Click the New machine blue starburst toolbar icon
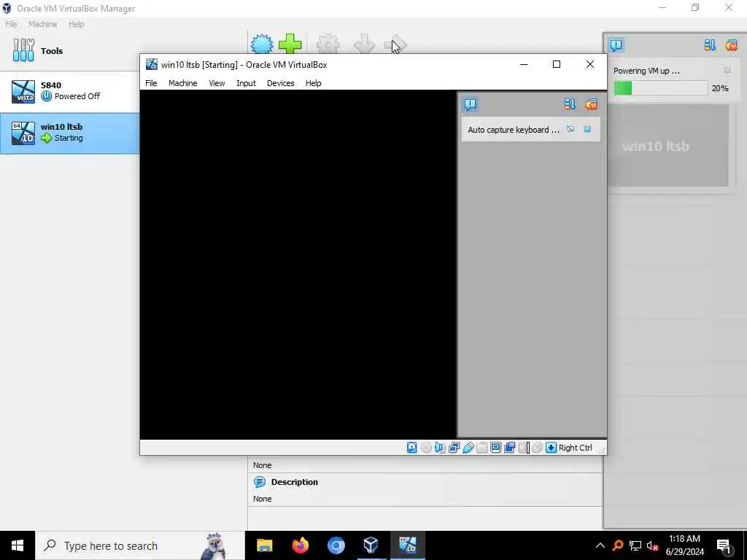This screenshot has height=560, width=747. pos(262,44)
